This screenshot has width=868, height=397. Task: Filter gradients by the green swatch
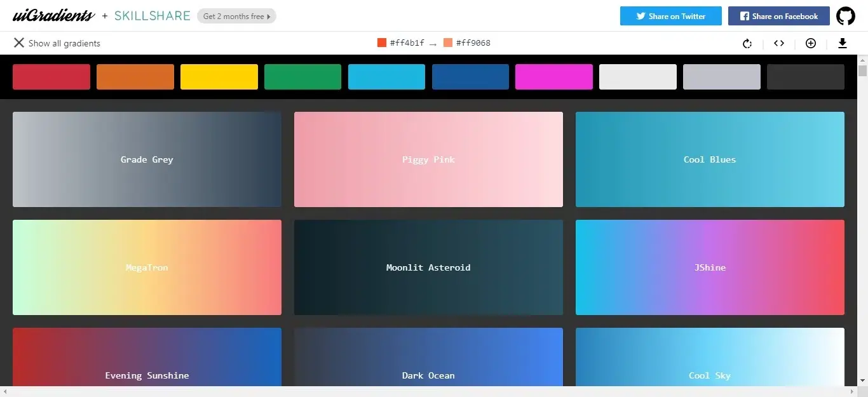302,77
